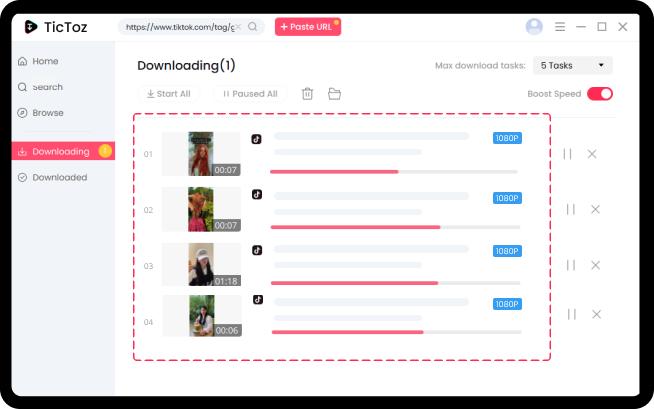The width and height of the screenshot is (654, 409).
Task: Select Search in the sidebar
Action: pyautogui.click(x=47, y=87)
